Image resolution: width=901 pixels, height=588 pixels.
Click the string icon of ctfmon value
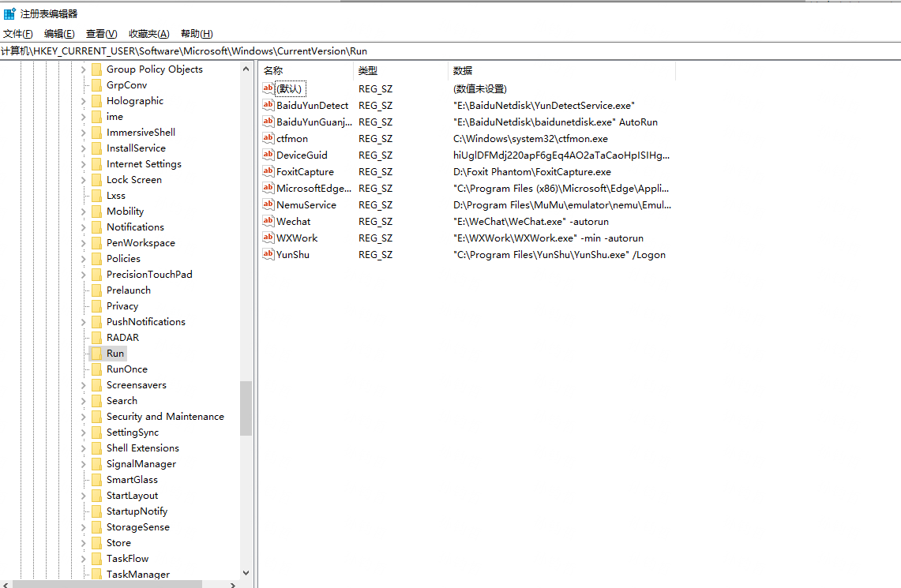click(268, 138)
